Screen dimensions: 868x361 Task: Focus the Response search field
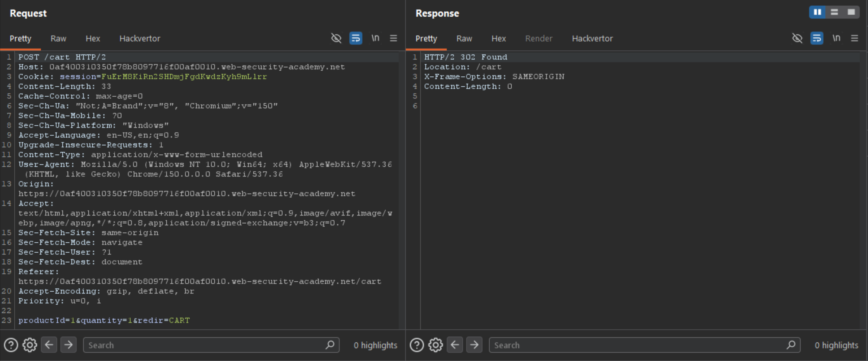pos(645,345)
